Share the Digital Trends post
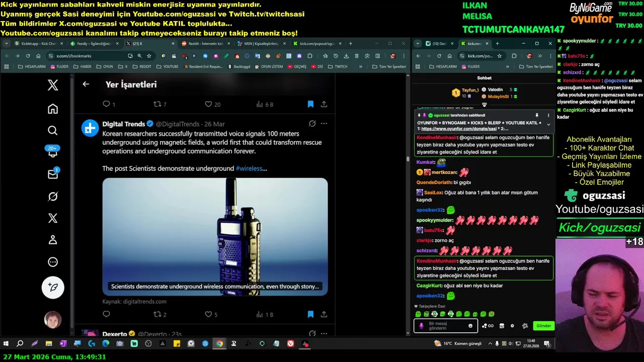This screenshot has width=644, height=362. tap(324, 314)
